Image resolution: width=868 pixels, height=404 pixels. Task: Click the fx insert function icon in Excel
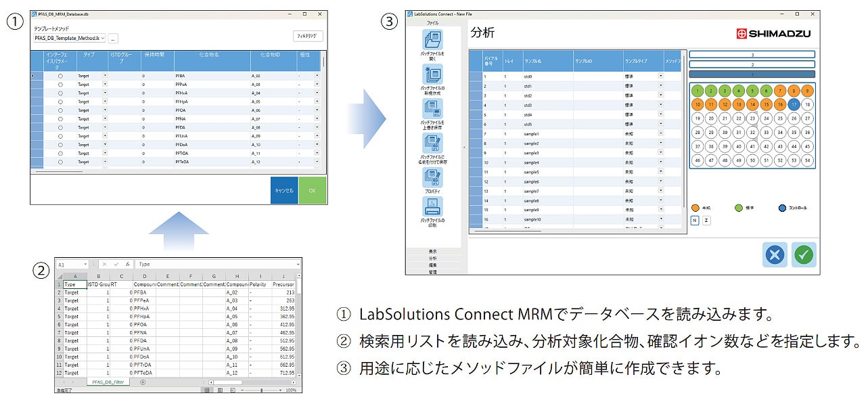127,264
